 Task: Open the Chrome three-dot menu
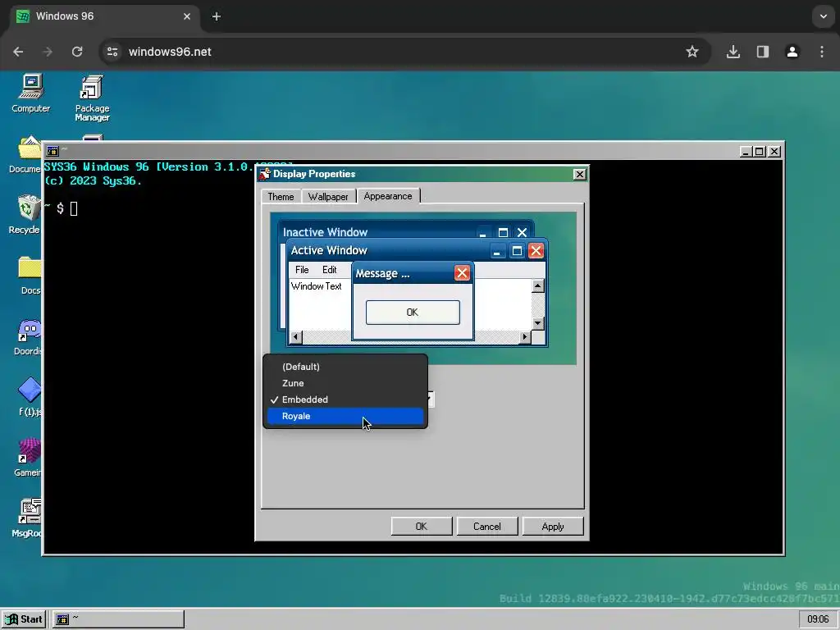coord(822,52)
